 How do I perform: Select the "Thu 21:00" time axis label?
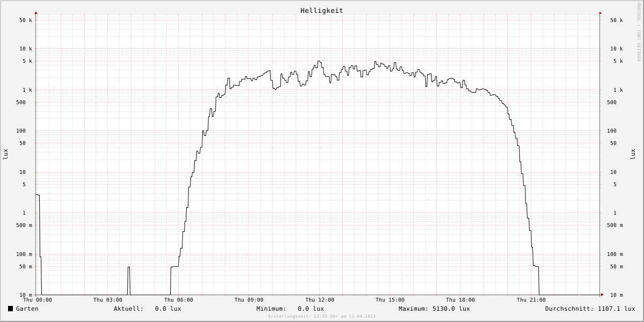click(531, 300)
